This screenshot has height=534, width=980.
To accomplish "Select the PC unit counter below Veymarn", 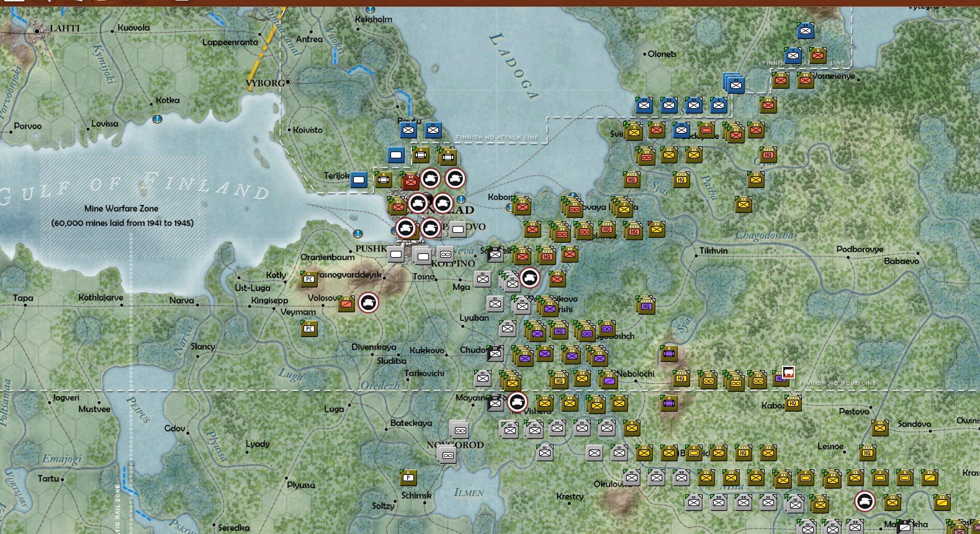I will pos(309,328).
